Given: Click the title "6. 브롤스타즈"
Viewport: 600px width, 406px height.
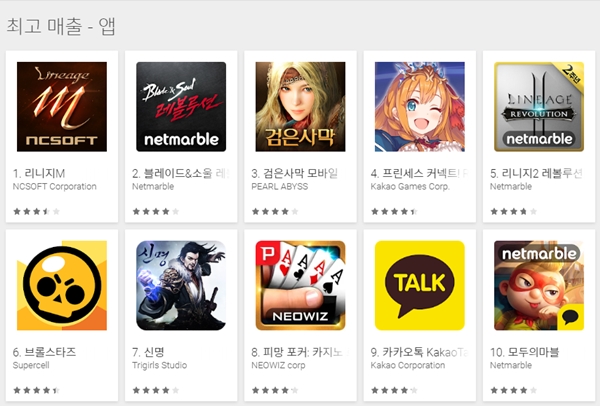Looking at the screenshot, I should point(44,352).
